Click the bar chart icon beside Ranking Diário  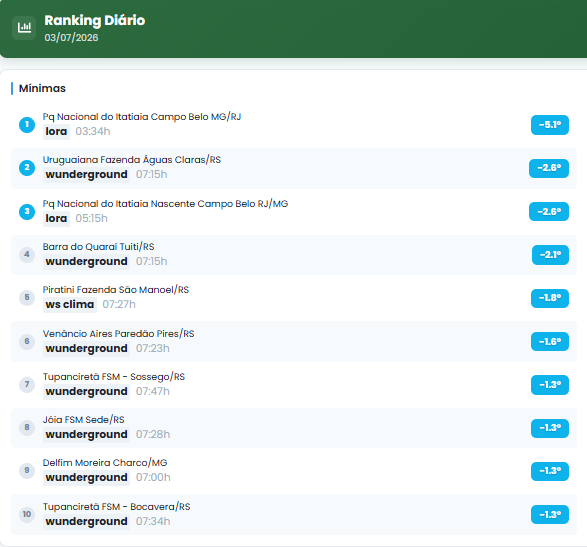tap(24, 27)
